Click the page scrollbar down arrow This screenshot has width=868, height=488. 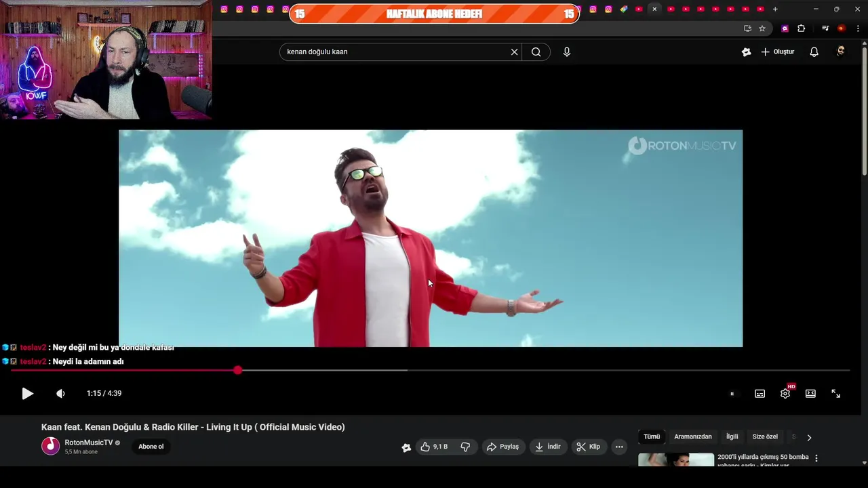(x=864, y=462)
